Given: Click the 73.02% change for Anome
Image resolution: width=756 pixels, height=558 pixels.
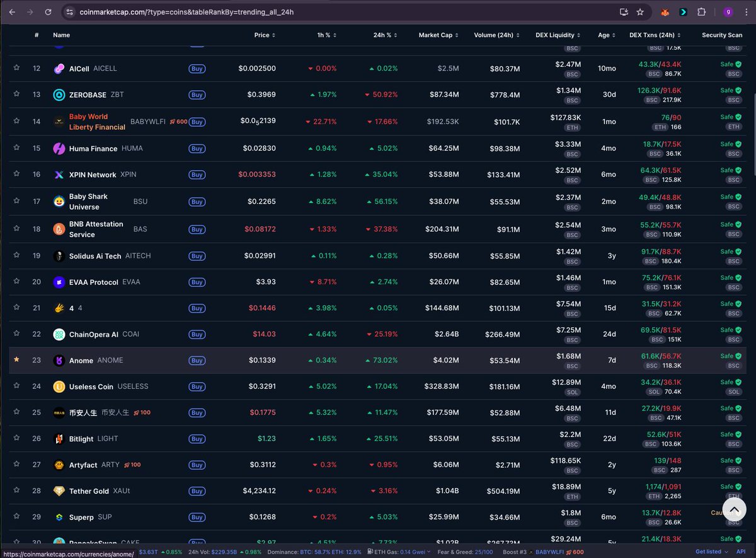Looking at the screenshot, I should pyautogui.click(x=381, y=360).
